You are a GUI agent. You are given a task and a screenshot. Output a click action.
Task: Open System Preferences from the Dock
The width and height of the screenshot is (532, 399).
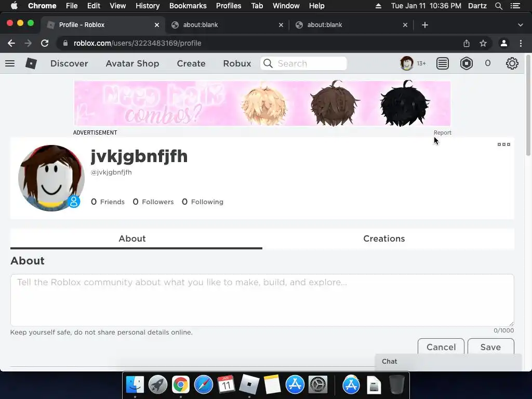pos(318,385)
